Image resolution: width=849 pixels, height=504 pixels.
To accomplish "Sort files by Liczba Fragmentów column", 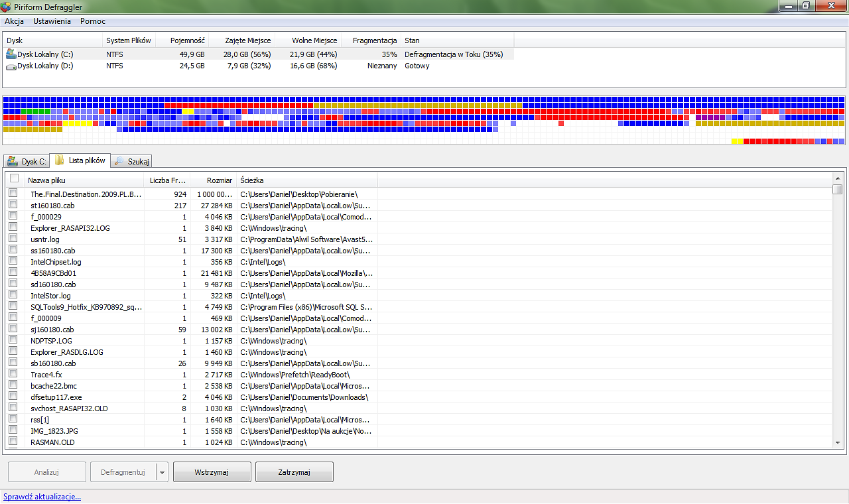I will 167,180.
